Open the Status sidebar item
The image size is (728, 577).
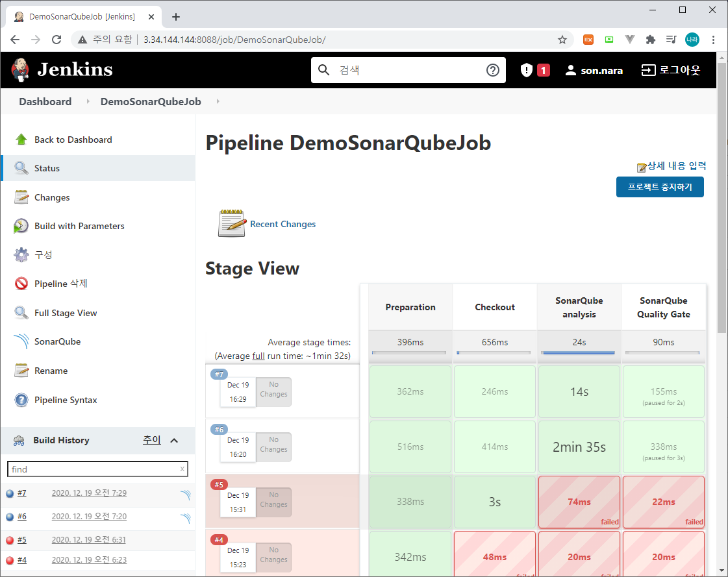pos(98,168)
